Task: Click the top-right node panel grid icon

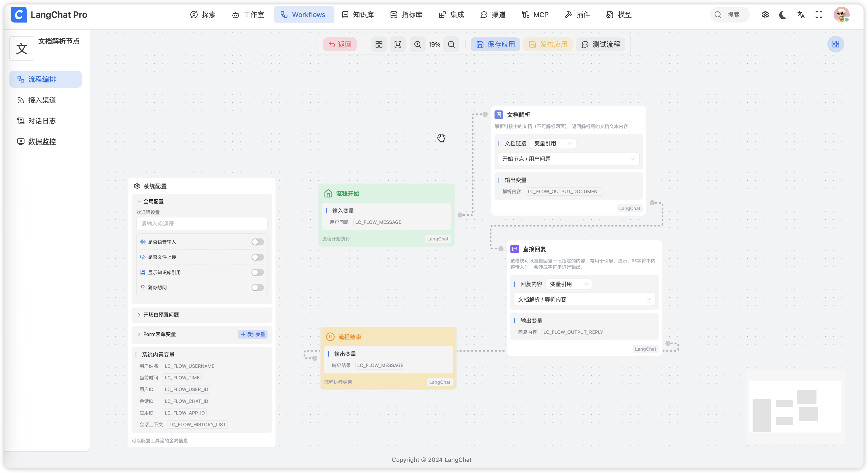Action: pyautogui.click(x=836, y=44)
